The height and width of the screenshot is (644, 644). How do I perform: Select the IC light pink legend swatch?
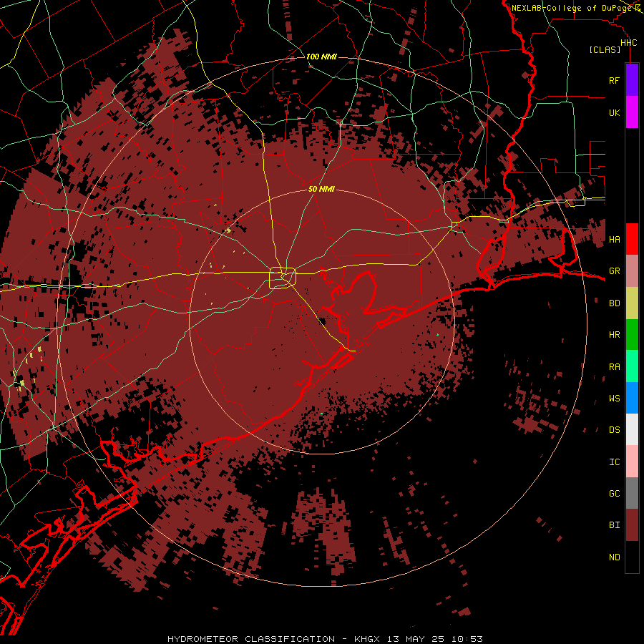(632, 462)
